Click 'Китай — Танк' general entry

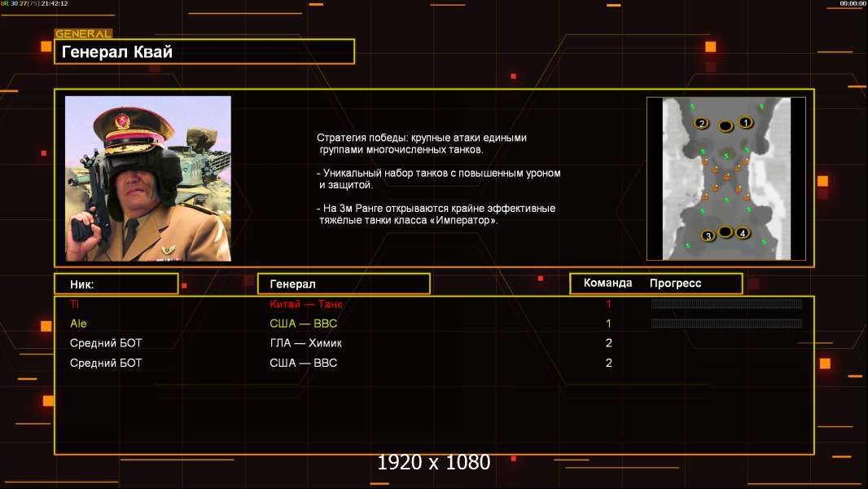click(x=305, y=303)
